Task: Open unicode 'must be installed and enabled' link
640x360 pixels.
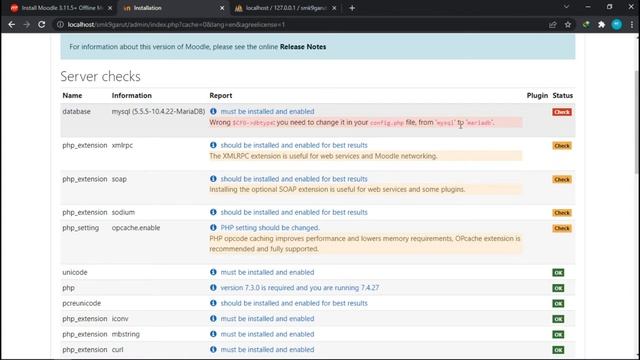Action: tap(267, 272)
